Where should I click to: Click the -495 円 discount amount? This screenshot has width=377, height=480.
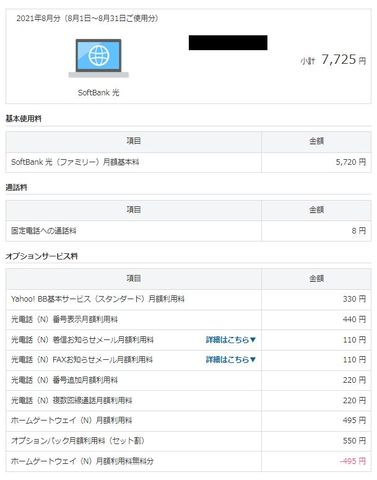pos(353,461)
